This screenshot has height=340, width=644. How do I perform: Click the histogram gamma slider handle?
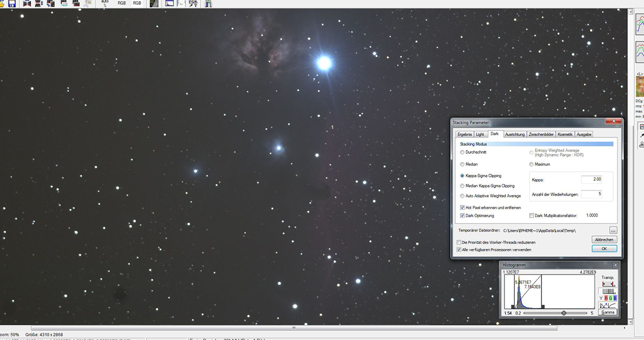[x=563, y=313]
